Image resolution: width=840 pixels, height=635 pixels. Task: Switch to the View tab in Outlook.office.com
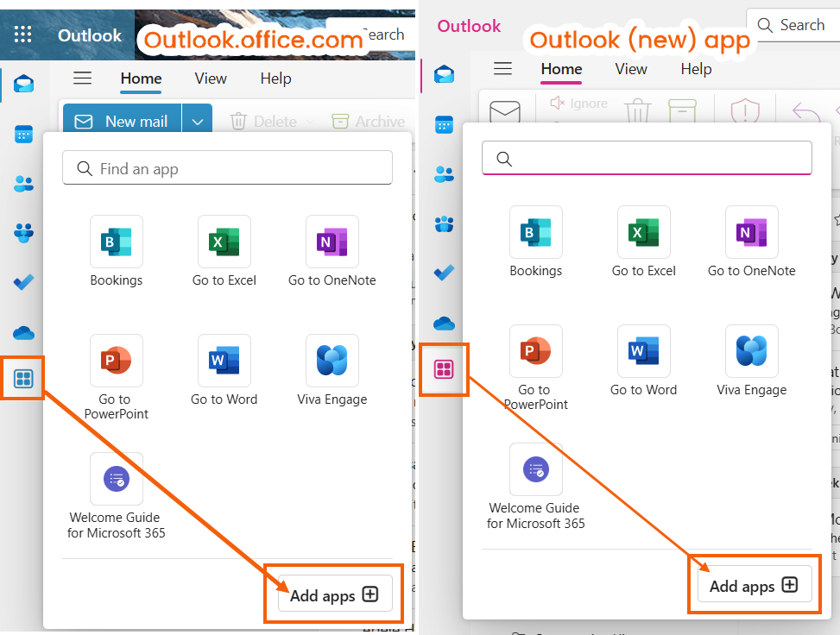tap(211, 79)
